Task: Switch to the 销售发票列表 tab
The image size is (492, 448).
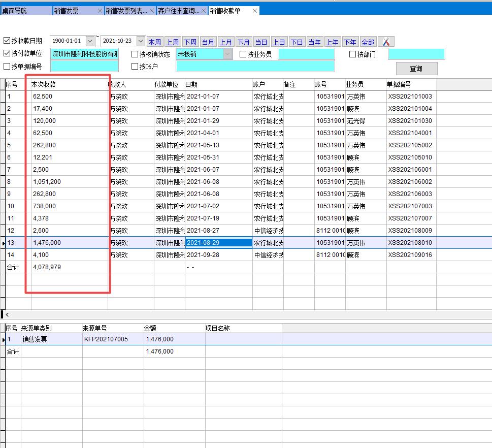Action: 127,11
